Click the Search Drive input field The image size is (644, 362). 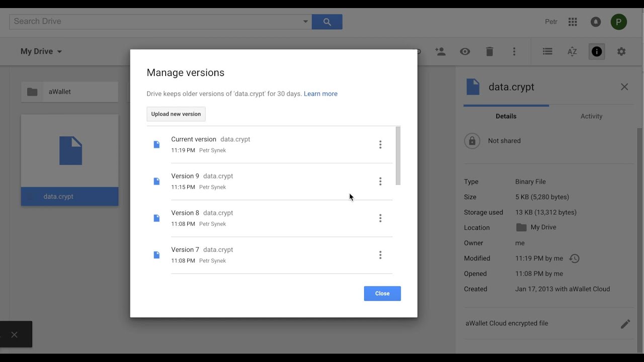pyautogui.click(x=156, y=22)
